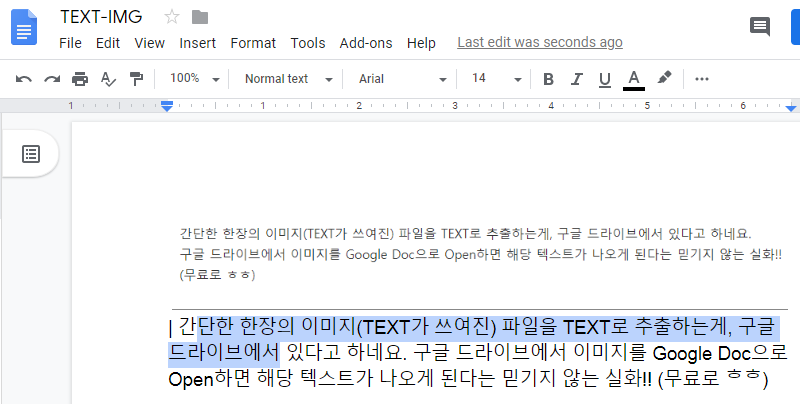Open the Tools menu

[x=308, y=43]
